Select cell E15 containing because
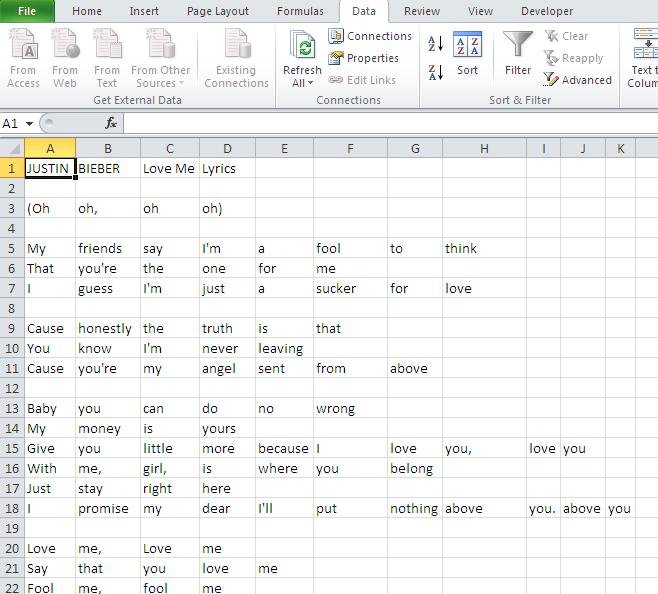 (284, 449)
